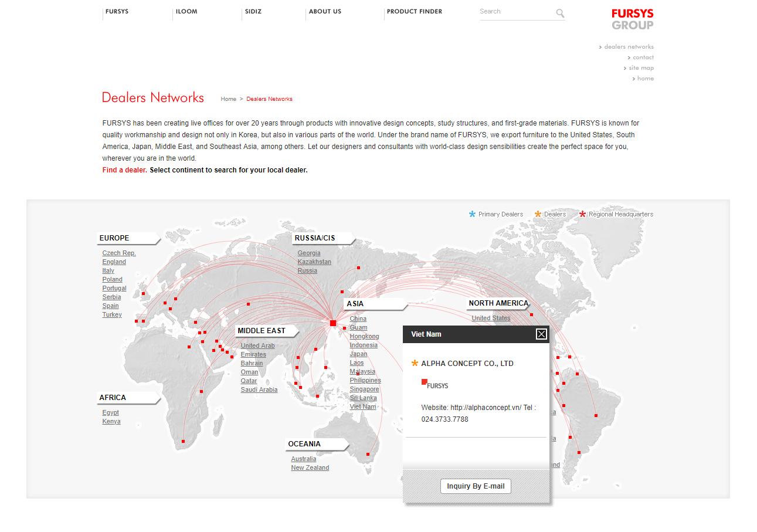Open Philippines dealer link
The height and width of the screenshot is (532, 757).
point(365,381)
